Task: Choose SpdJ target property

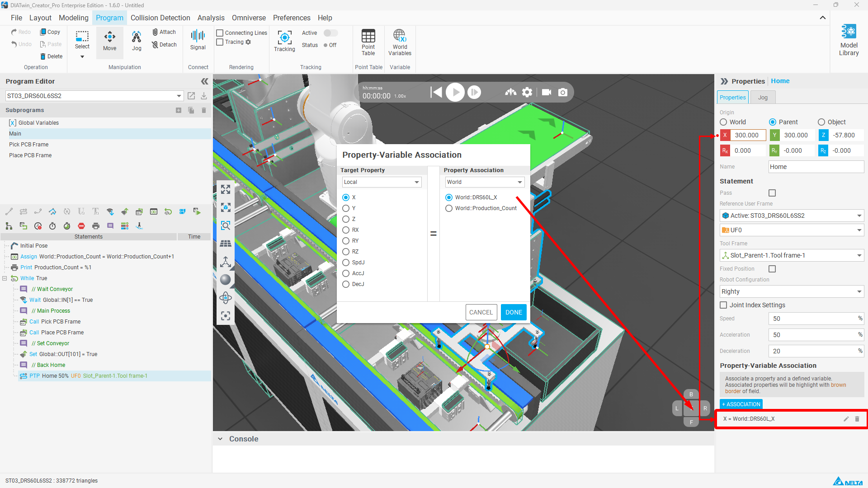Action: pyautogui.click(x=346, y=263)
